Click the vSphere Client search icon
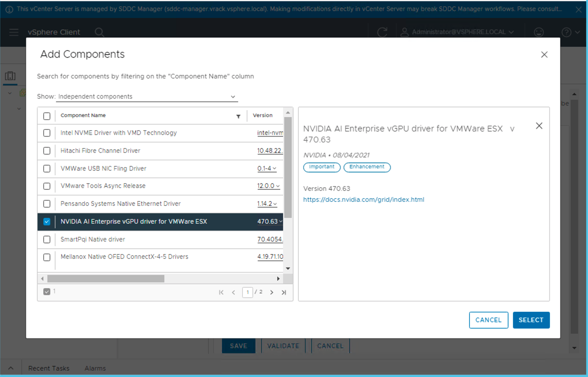 point(99,32)
